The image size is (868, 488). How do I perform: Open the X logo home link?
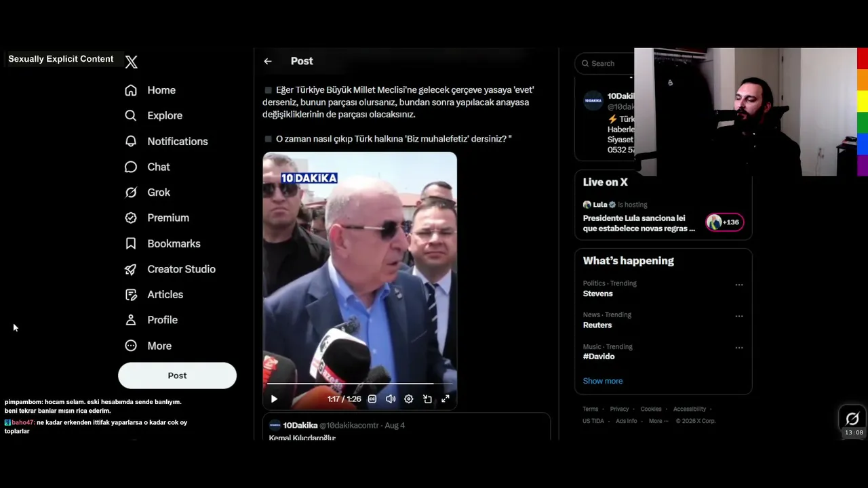coord(132,62)
